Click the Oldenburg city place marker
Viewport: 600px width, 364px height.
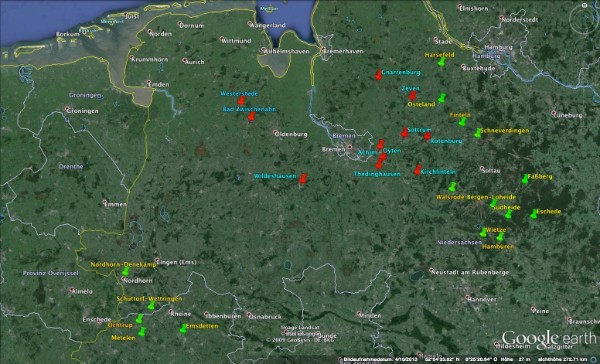click(x=275, y=133)
